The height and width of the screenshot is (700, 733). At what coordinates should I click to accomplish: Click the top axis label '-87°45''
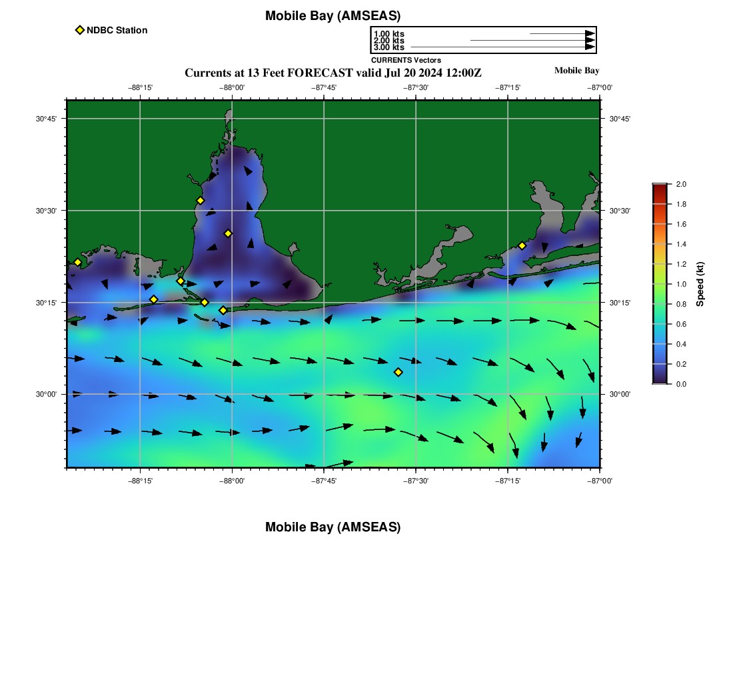(324, 87)
